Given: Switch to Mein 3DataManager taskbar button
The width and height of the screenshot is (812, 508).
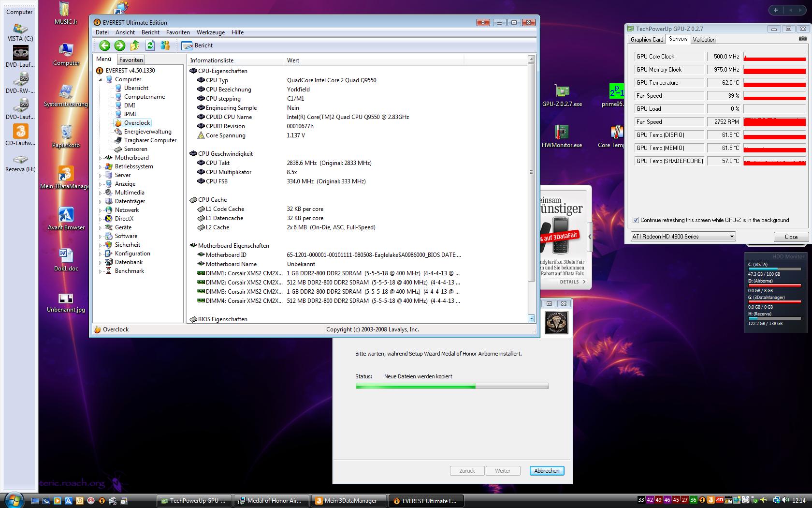Looking at the screenshot, I should 349,501.
